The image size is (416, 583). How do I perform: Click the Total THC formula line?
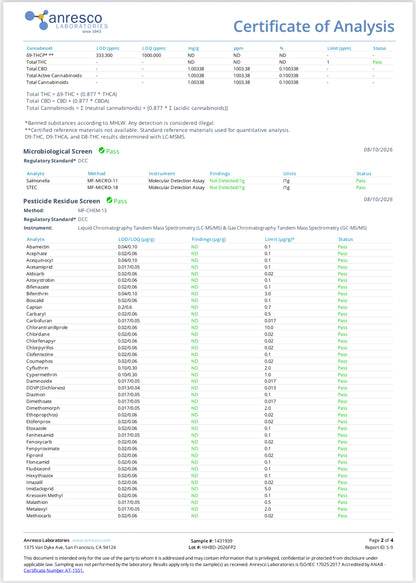[71, 94]
